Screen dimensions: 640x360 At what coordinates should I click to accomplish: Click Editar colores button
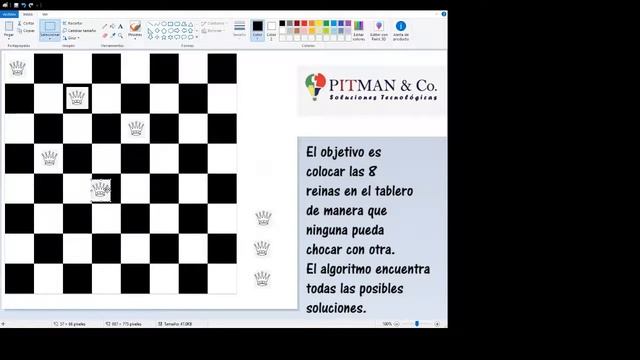(x=359, y=31)
